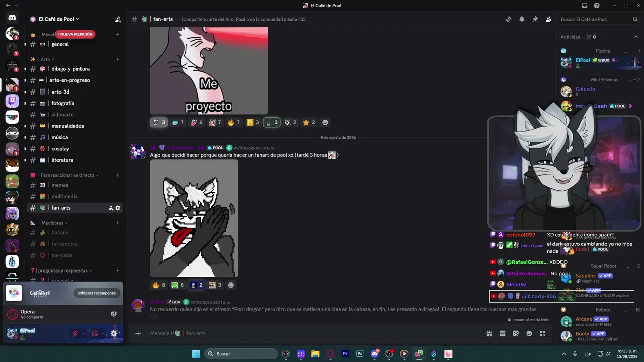Jump to the 1 nueva mención badge

[75, 34]
